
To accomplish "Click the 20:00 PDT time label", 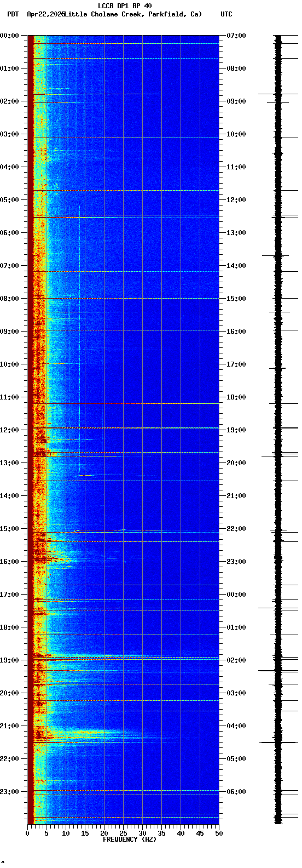I will (x=10, y=693).
